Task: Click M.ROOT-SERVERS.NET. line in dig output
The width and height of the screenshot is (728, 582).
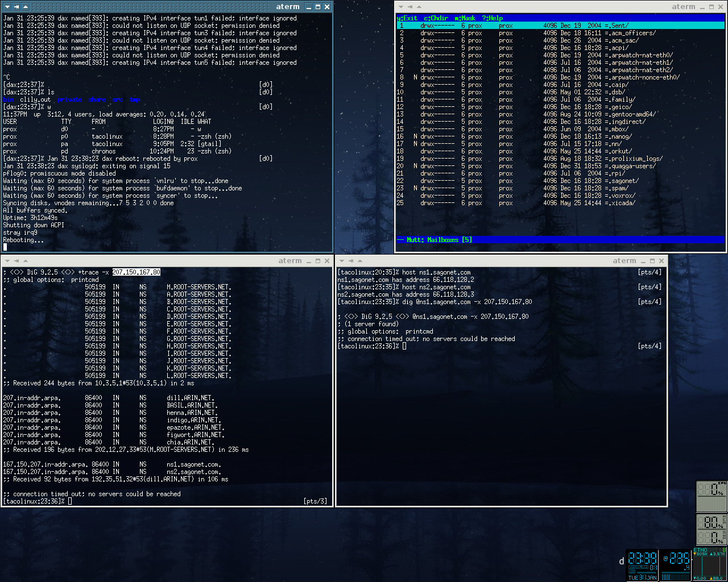Action: point(117,287)
